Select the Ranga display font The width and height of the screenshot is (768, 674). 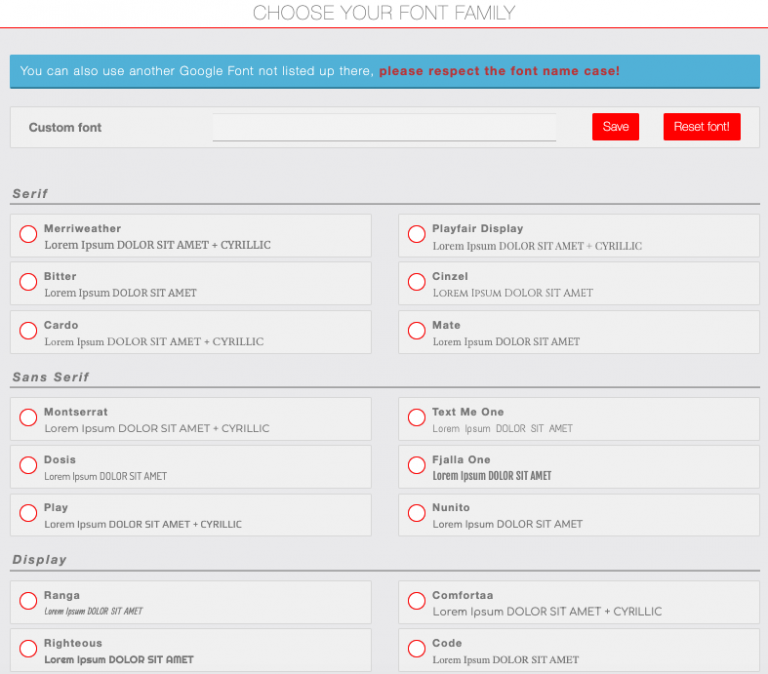(x=28, y=601)
